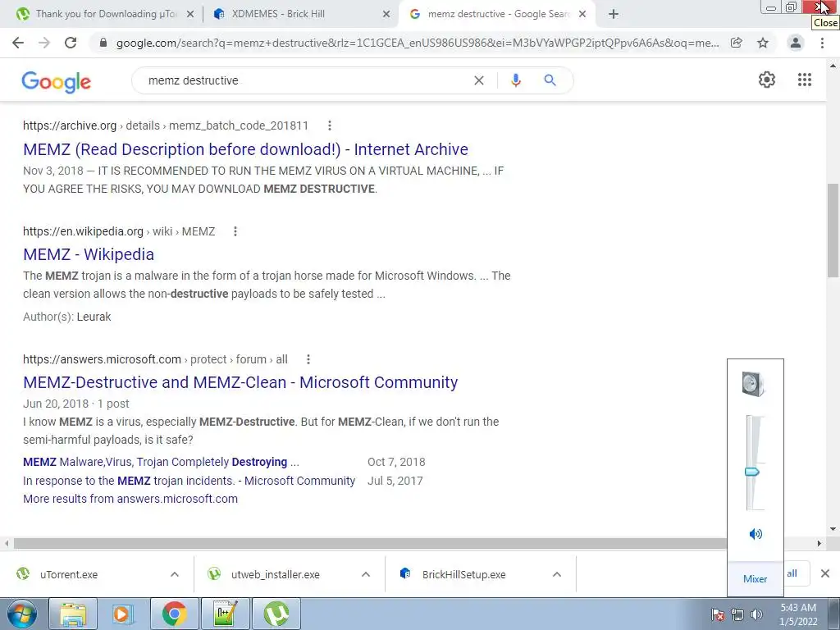Open options for Wikipedia result
This screenshot has width=840, height=630.
click(235, 231)
